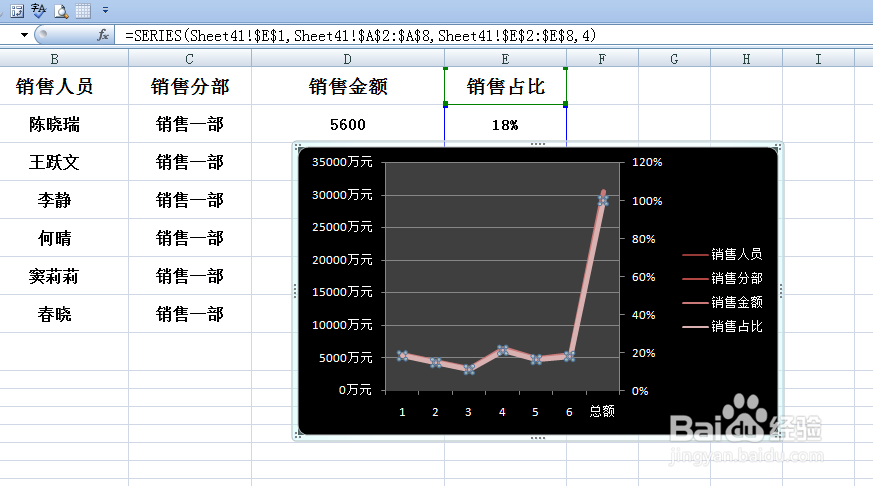The height and width of the screenshot is (486, 873).
Task: Click the 总额 category axis label
Action: pos(602,411)
